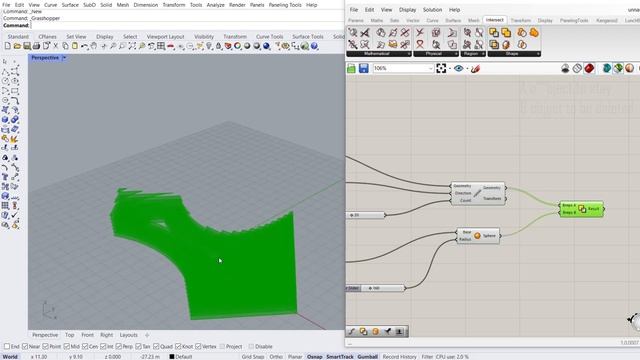640x360 pixels.
Task: Toggle Grid Snap in status bar
Action: tap(253, 356)
